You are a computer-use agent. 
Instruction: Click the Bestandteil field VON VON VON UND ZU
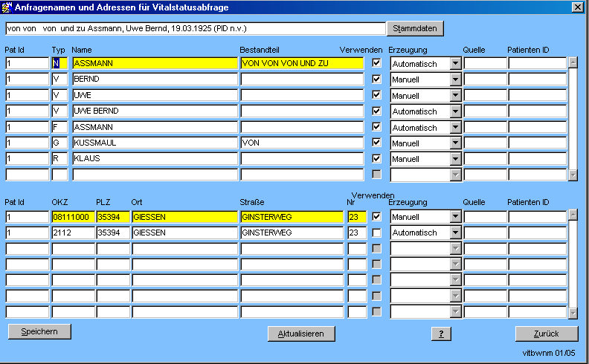[x=301, y=63]
